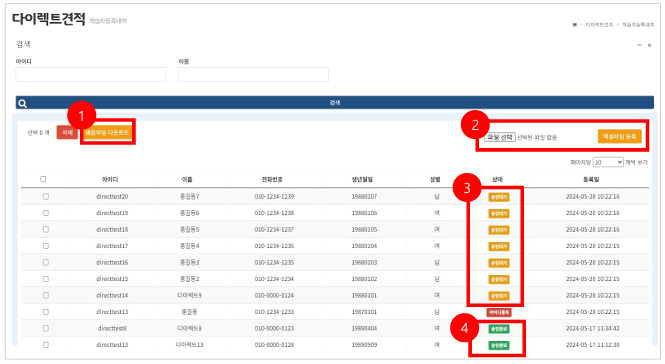
Task: Click the 등록일 column header
Action: tap(591, 179)
